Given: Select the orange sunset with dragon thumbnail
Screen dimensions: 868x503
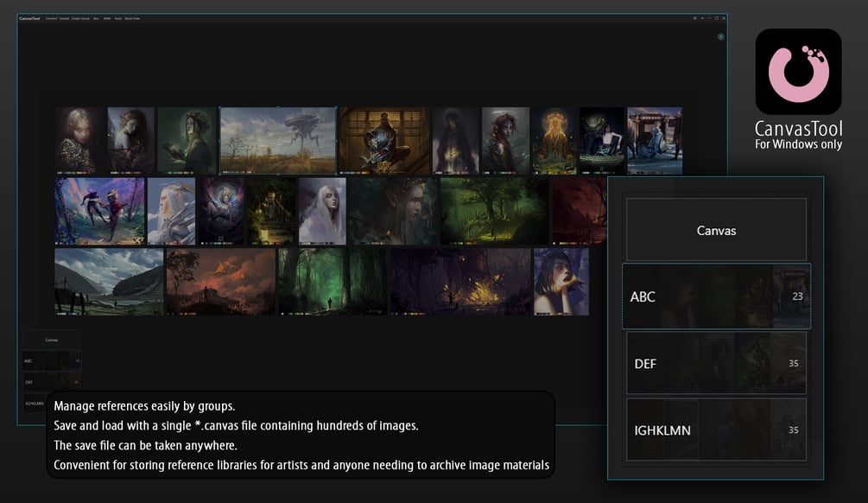Looking at the screenshot, I should coord(221,282).
